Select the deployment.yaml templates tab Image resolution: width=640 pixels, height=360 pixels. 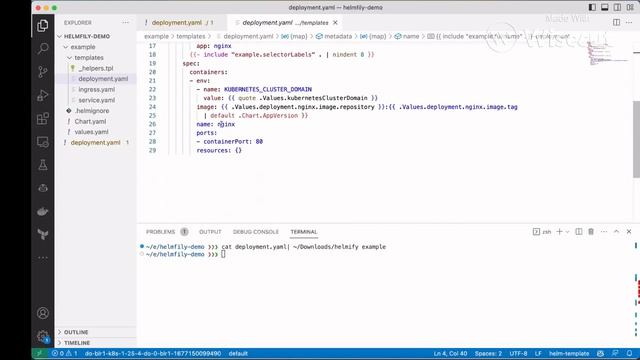(x=285, y=23)
